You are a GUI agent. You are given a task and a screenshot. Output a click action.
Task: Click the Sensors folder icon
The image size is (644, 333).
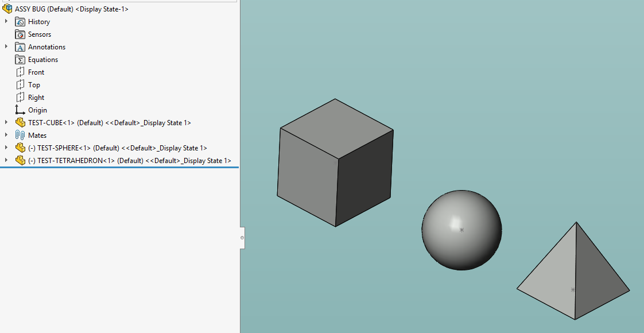(x=20, y=34)
